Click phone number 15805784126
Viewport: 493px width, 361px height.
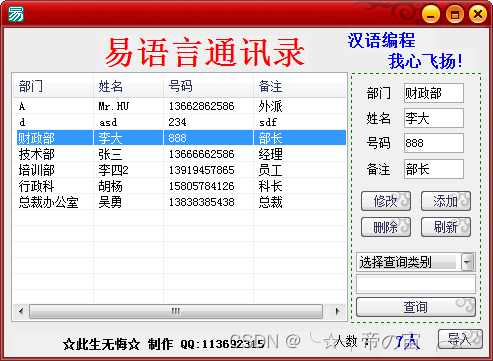point(201,186)
